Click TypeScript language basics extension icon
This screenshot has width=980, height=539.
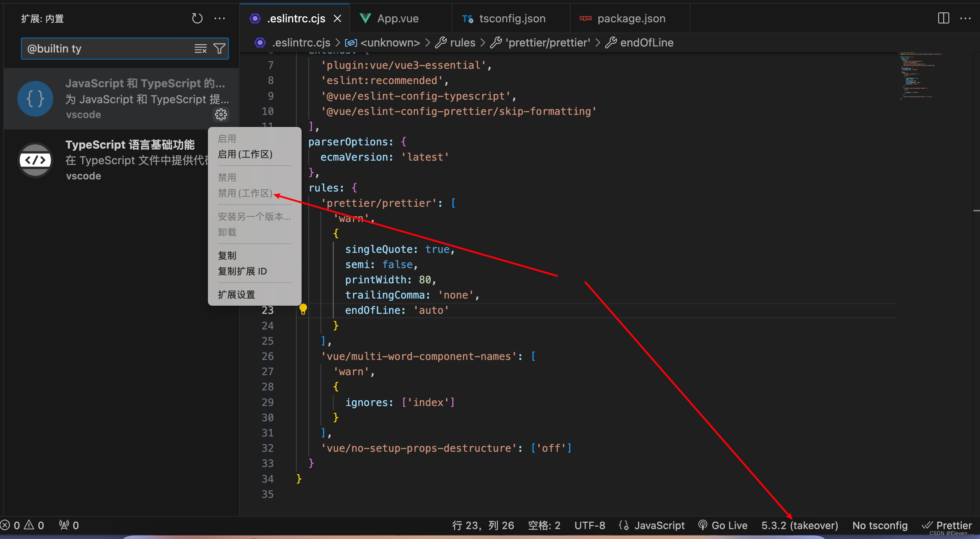pos(35,160)
